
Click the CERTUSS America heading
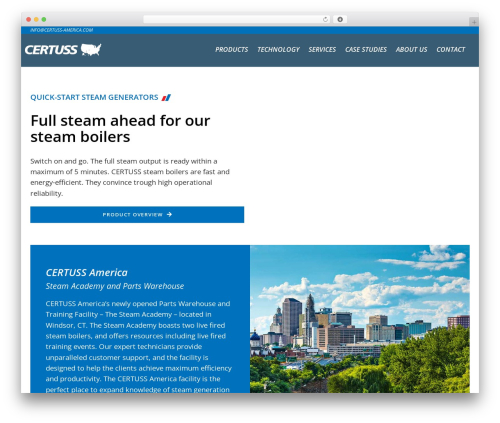tap(87, 273)
